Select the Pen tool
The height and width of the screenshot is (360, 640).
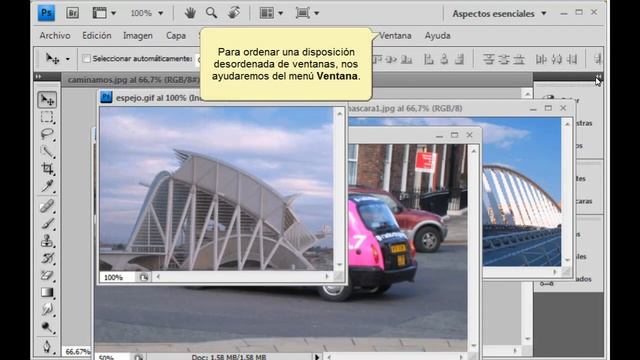(47, 346)
